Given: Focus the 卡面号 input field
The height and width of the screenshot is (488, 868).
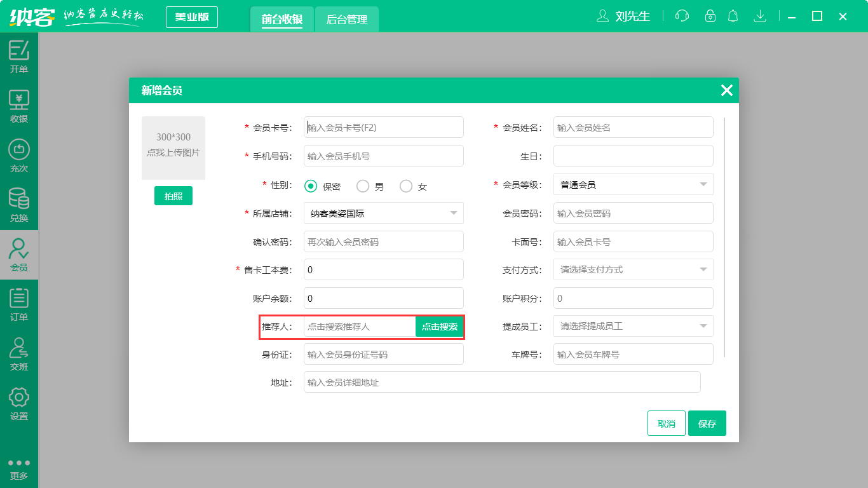Looking at the screenshot, I should click(634, 241).
